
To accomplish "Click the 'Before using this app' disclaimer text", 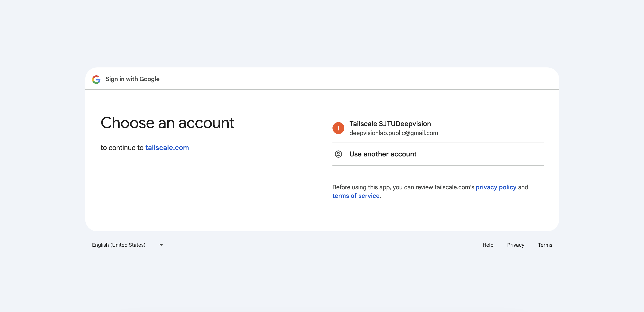I will [403, 187].
